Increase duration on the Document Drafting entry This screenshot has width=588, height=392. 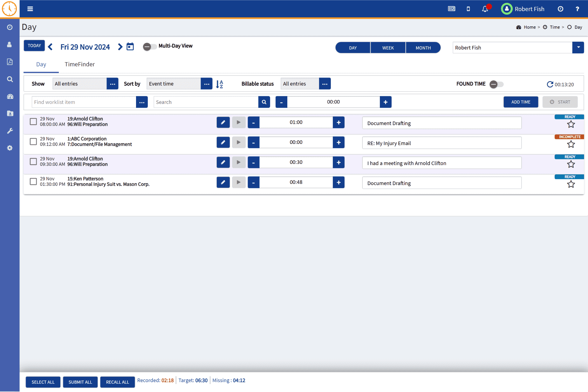(x=339, y=122)
